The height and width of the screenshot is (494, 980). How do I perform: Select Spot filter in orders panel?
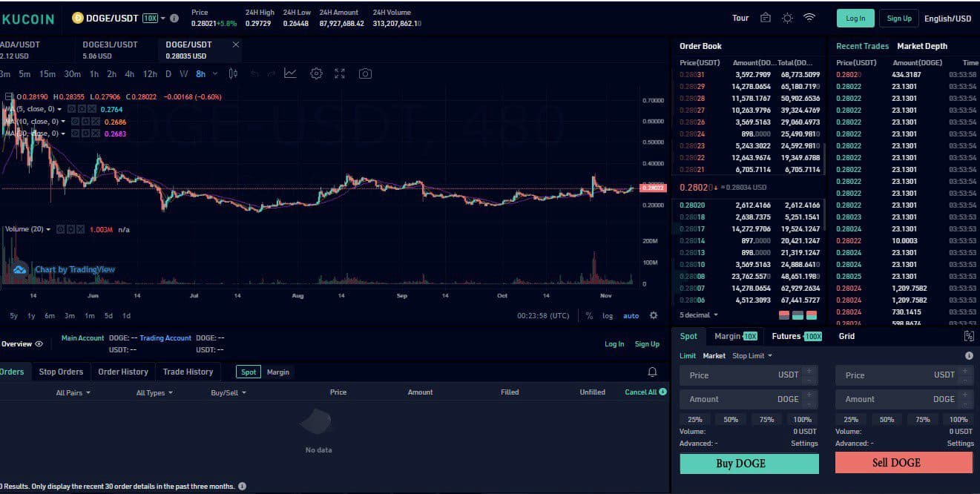coord(249,372)
